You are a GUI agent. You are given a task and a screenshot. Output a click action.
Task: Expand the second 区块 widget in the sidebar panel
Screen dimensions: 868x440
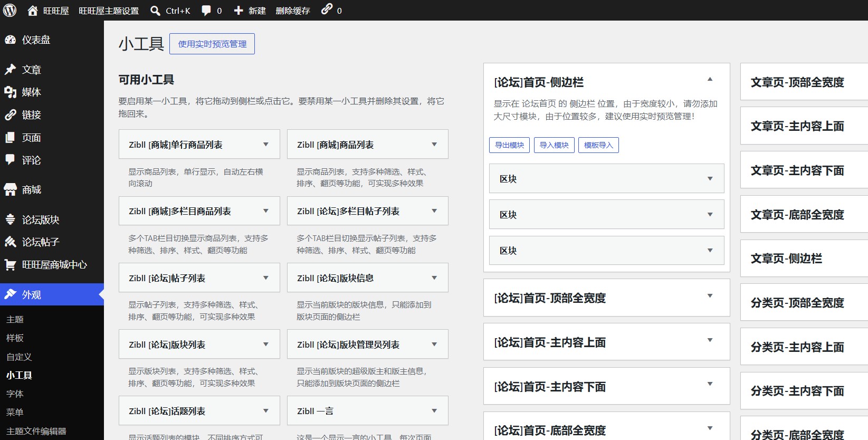tap(710, 215)
